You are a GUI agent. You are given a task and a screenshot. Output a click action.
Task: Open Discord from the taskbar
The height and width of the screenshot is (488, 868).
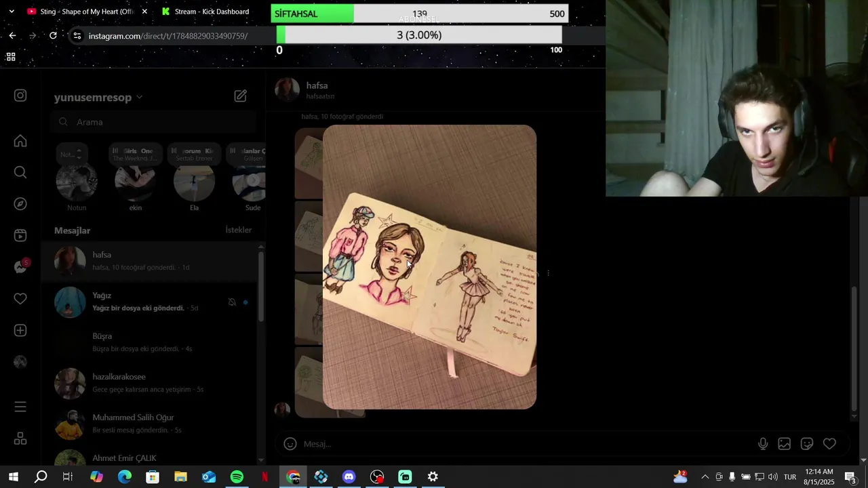click(x=349, y=477)
